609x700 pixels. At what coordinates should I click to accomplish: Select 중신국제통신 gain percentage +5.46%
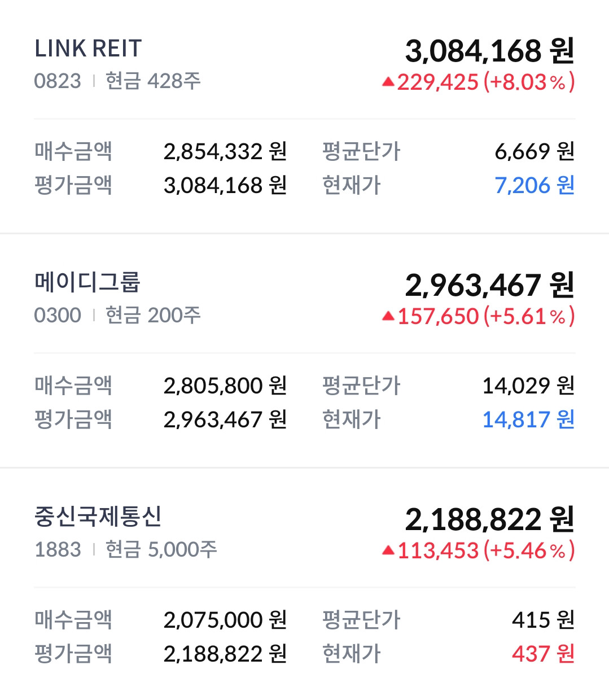pyautogui.click(x=529, y=551)
